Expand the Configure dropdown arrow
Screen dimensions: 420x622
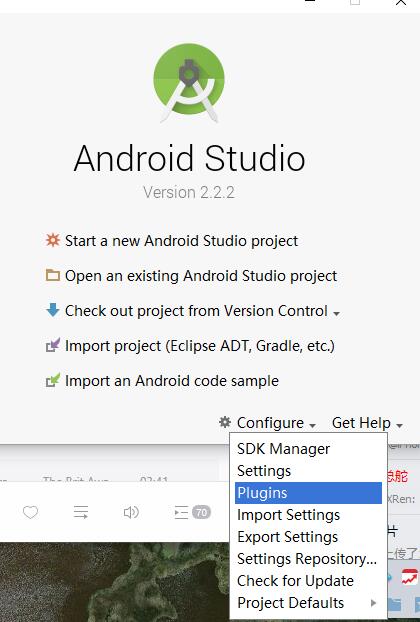click(x=313, y=425)
